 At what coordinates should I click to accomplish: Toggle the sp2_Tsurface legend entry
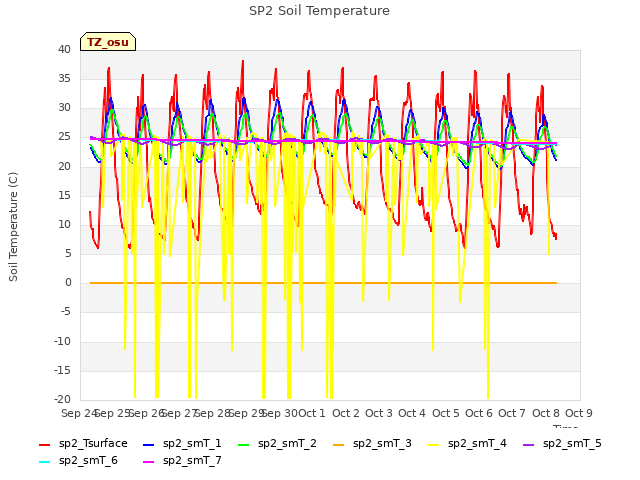(x=83, y=444)
